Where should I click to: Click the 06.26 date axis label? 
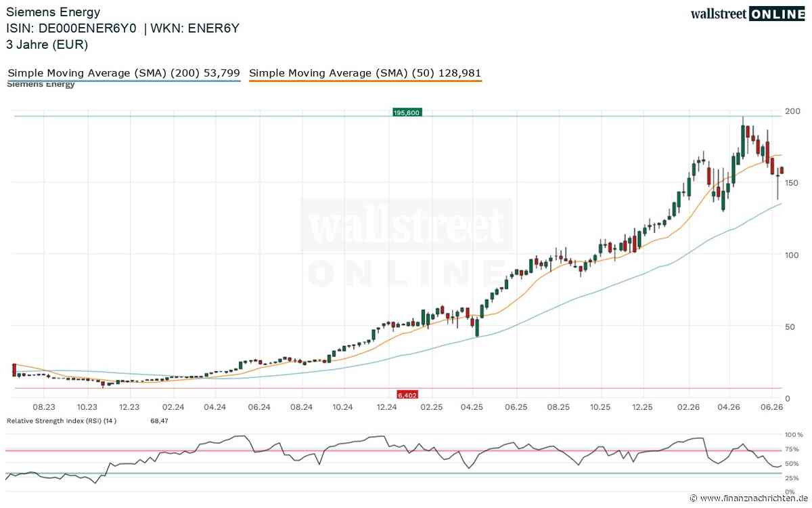(x=773, y=407)
